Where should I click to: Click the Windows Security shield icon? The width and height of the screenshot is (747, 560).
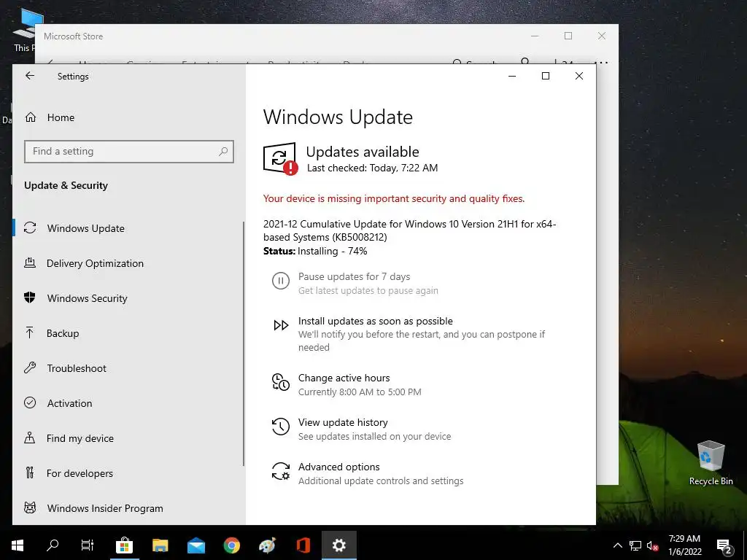[x=29, y=297]
